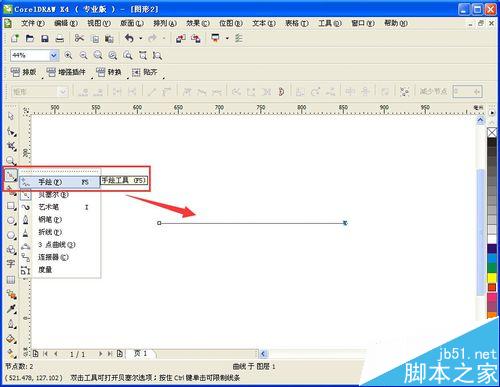Screen dimensions: 500x387
Task: Click the New document icon
Action: 15,39
